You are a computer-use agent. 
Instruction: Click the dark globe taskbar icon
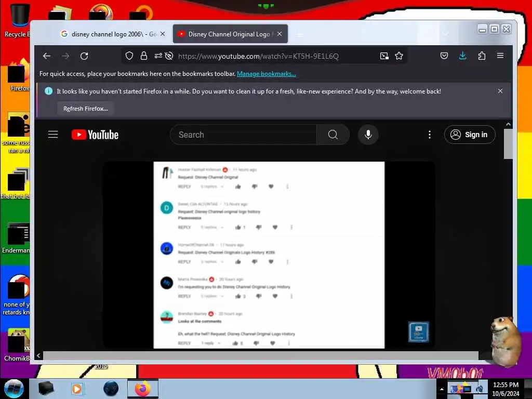(111, 389)
